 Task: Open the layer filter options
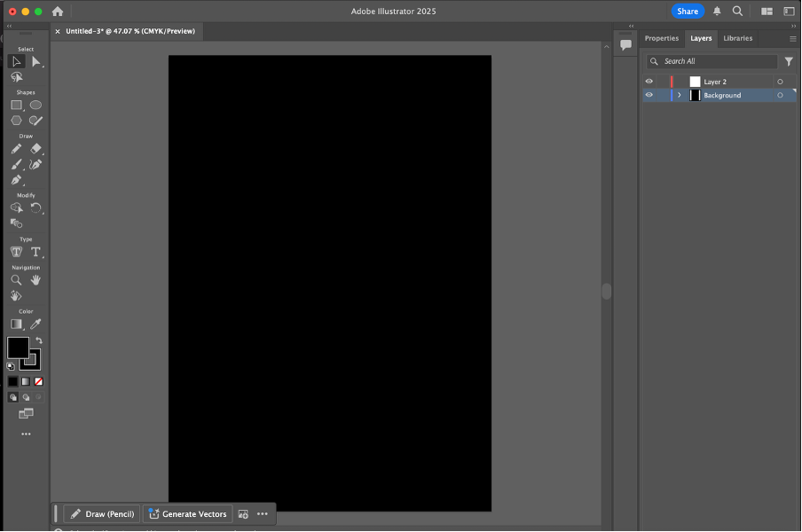(788, 62)
